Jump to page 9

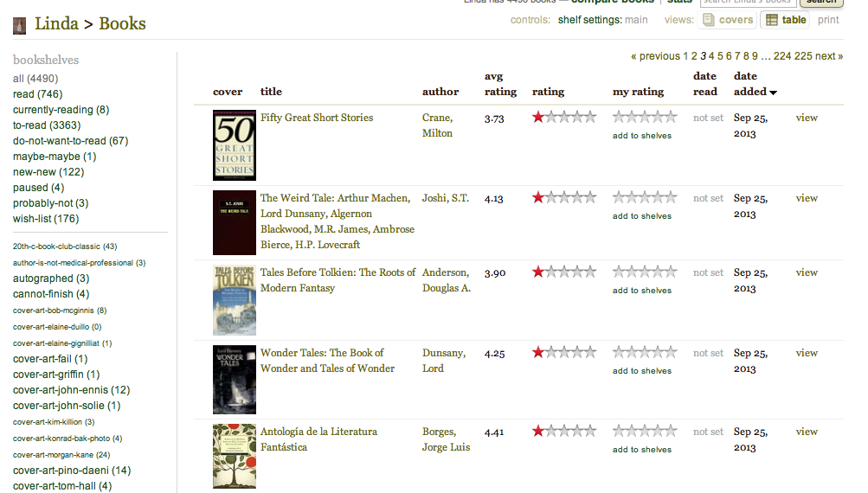[x=755, y=56]
